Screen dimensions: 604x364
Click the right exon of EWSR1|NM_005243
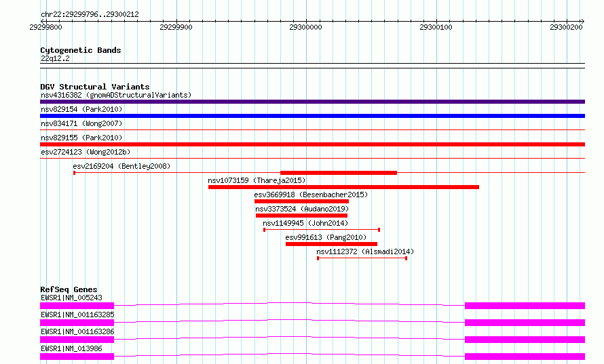[525, 306]
